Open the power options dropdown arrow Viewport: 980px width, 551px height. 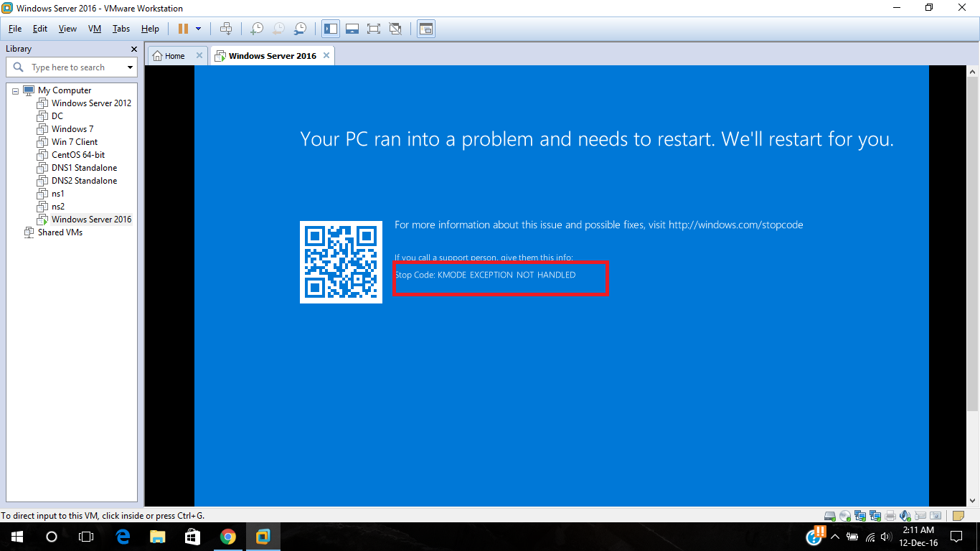point(199,29)
